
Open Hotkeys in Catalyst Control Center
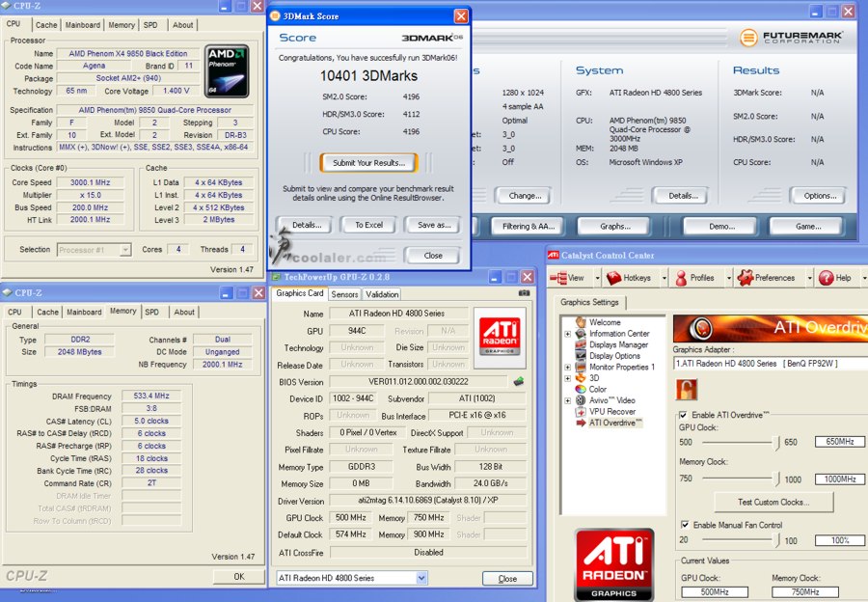630,278
